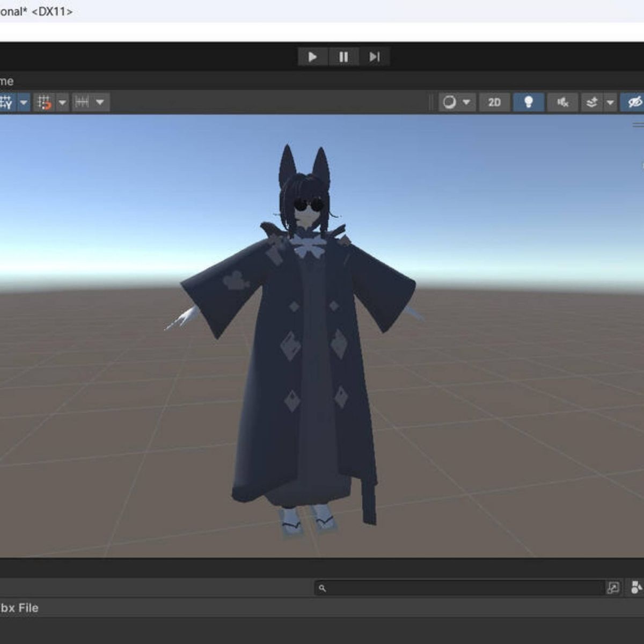Pause the editor with the Pause button
This screenshot has width=644, height=644.
pyautogui.click(x=343, y=56)
